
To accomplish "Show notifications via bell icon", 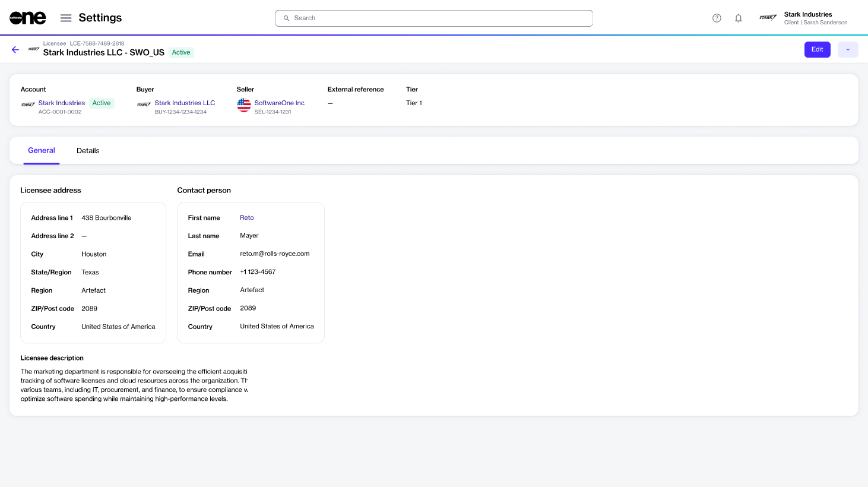I will 738,18.
